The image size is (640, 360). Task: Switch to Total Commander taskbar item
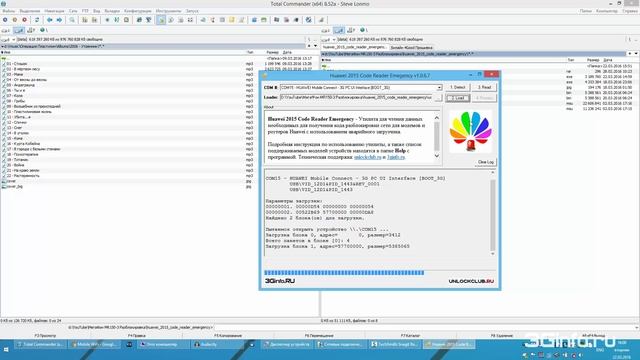tap(40, 344)
